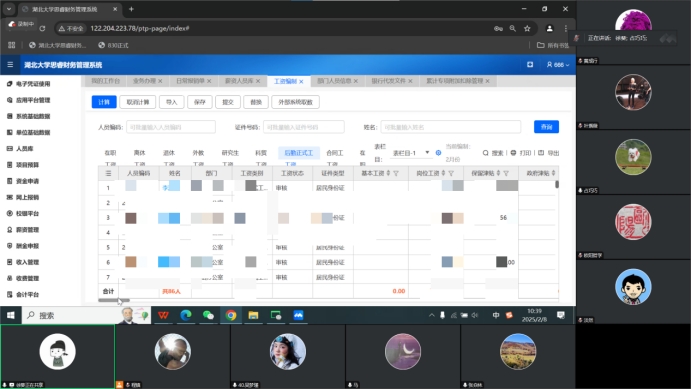Screen dimensions: 692x389
Task: Click the 搜索 magnifier icon above the table
Action: point(485,153)
